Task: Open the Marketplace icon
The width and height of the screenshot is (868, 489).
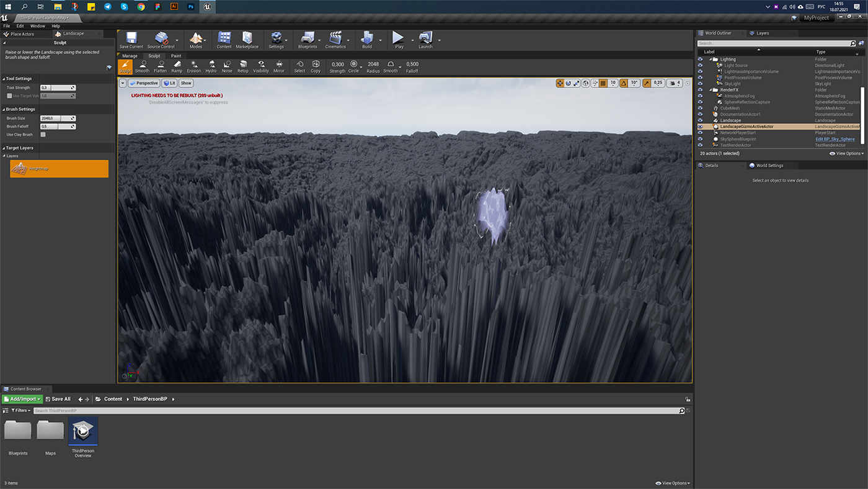Action: tap(247, 40)
